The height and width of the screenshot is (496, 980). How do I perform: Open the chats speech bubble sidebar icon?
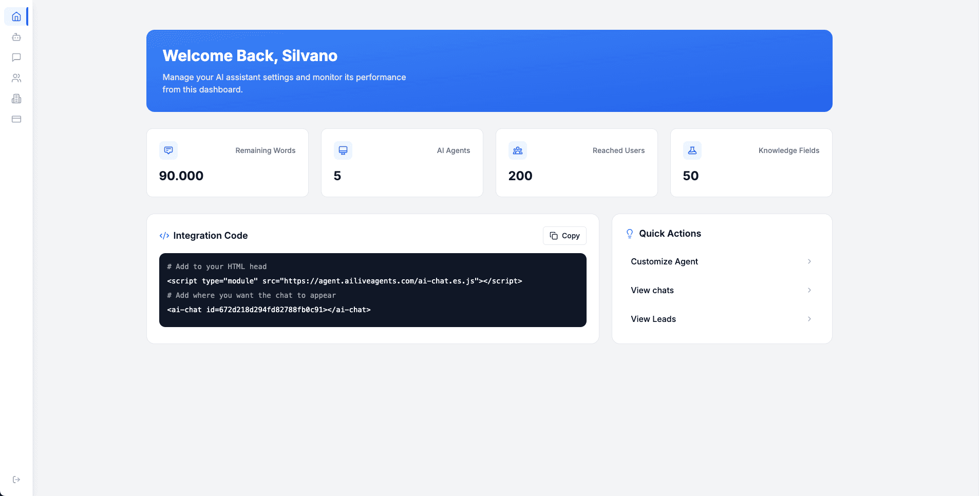click(x=16, y=58)
